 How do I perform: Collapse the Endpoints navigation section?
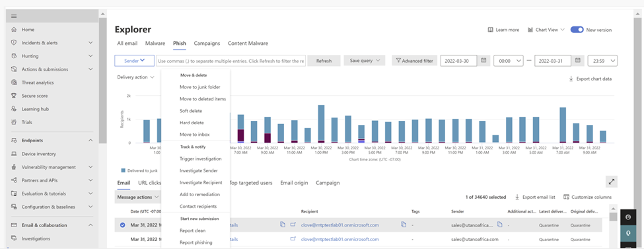click(90, 141)
